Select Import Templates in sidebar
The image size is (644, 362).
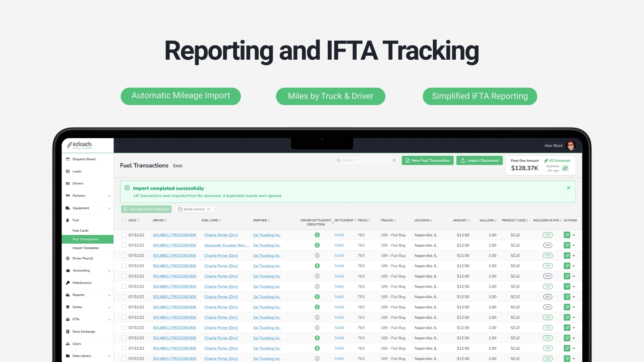click(x=86, y=248)
